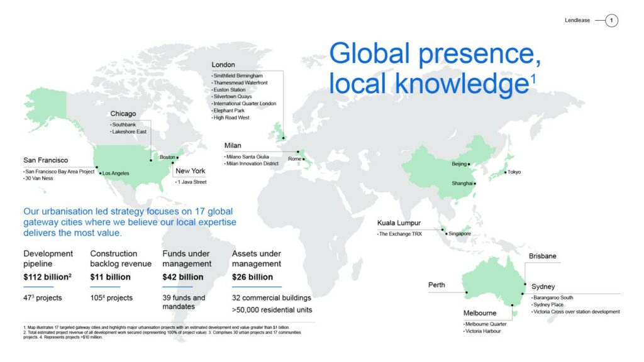Select the Los Angeles map dot
The height and width of the screenshot is (362, 644).
100,173
